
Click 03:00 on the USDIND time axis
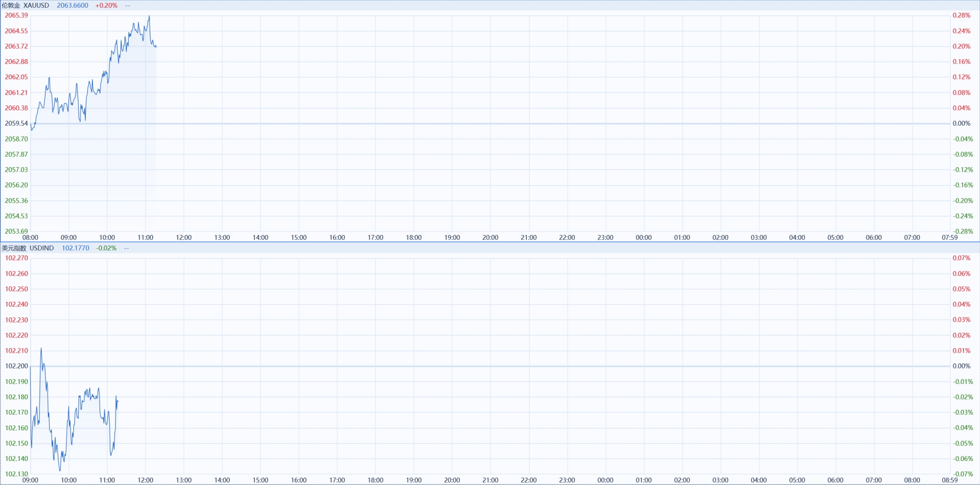(x=720, y=480)
